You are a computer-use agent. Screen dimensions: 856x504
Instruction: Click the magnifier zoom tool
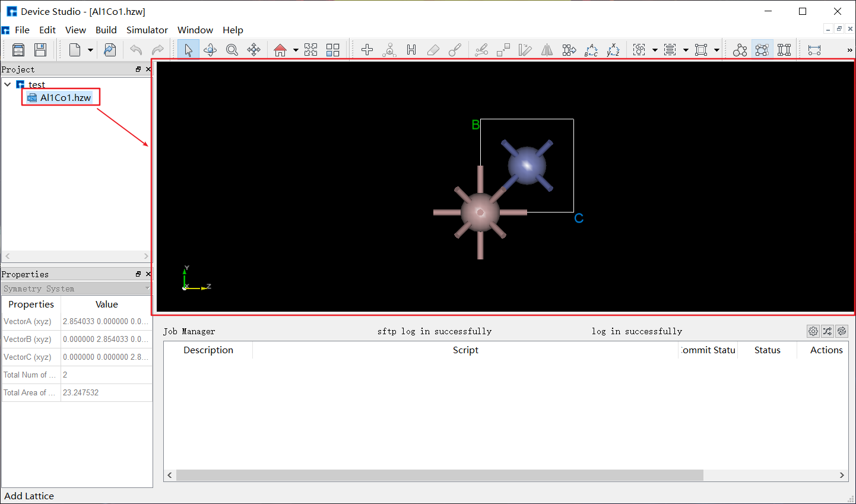click(x=232, y=50)
